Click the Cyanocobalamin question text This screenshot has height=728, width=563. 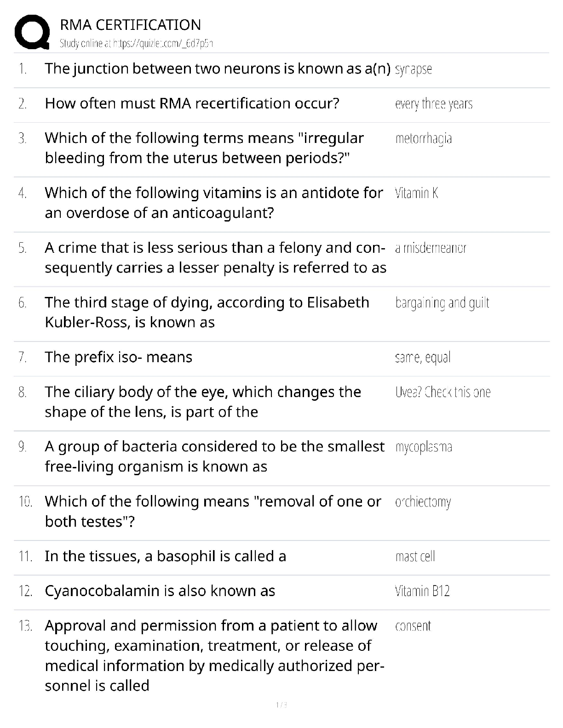pos(160,591)
